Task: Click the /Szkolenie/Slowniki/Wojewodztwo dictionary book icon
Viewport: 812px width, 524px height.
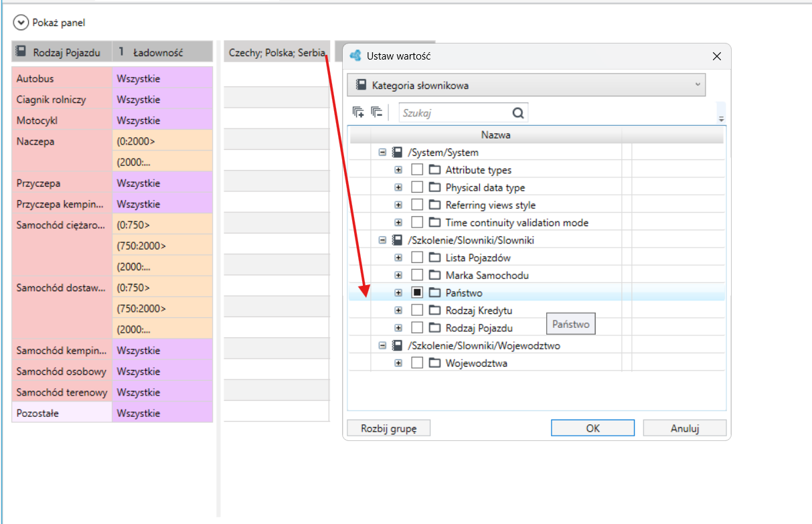Action: coord(397,346)
